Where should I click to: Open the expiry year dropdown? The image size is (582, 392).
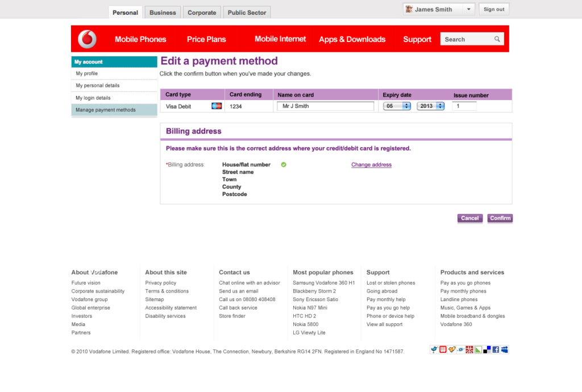tap(430, 106)
